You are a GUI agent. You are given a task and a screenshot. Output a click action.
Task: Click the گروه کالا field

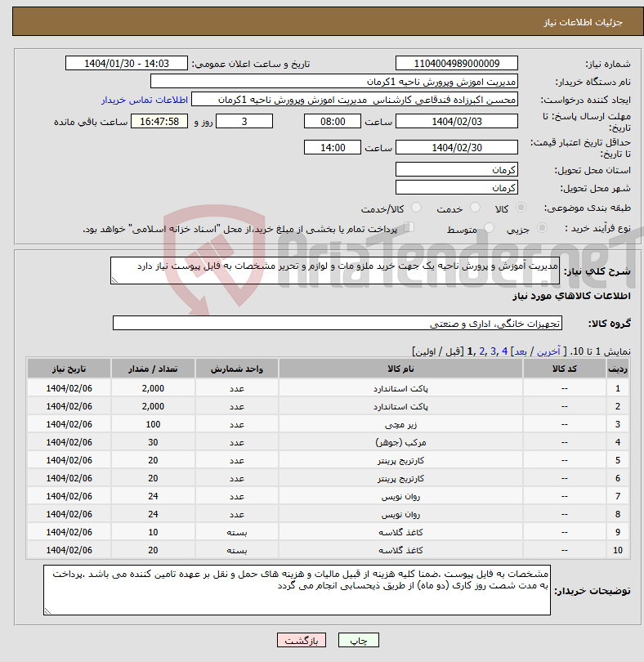click(338, 323)
